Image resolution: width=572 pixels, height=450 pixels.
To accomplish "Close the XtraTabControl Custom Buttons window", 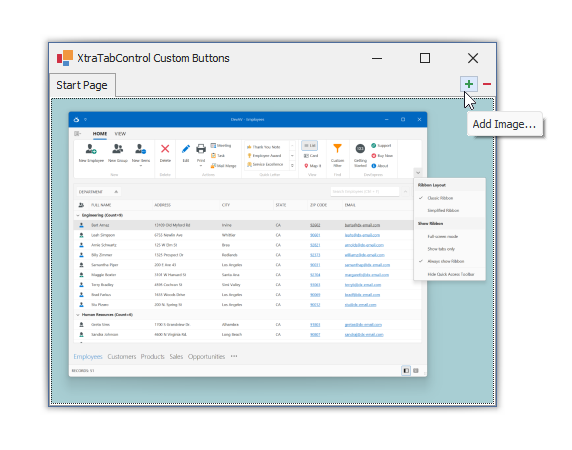I will (473, 58).
